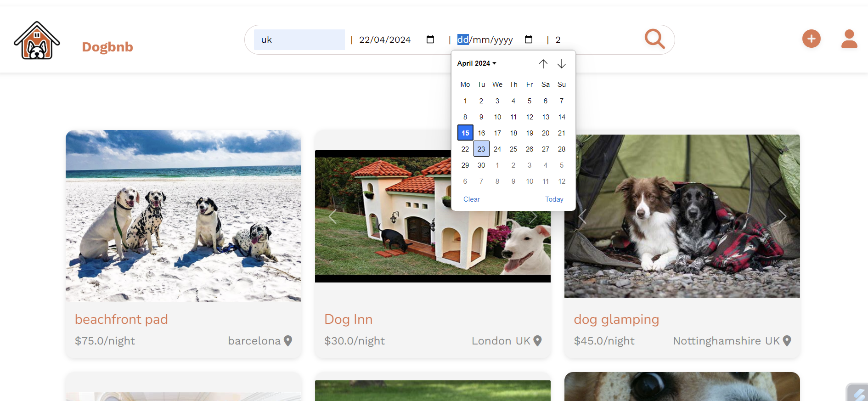Open the beachfront pad listing title

tap(121, 319)
